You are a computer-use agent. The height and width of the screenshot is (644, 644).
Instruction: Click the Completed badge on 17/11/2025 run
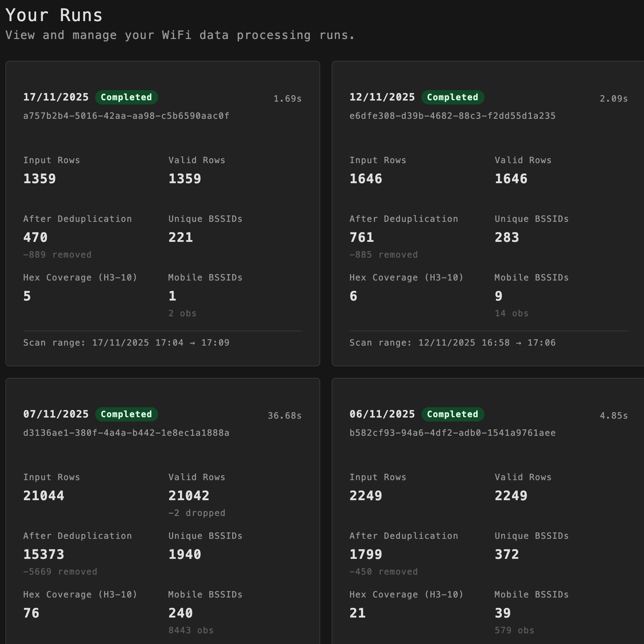(x=126, y=97)
